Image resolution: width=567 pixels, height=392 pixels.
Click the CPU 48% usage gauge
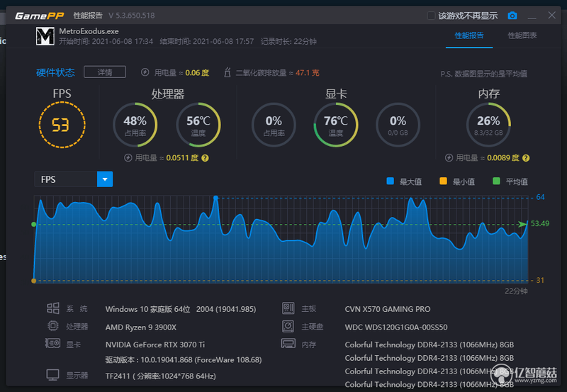(135, 125)
